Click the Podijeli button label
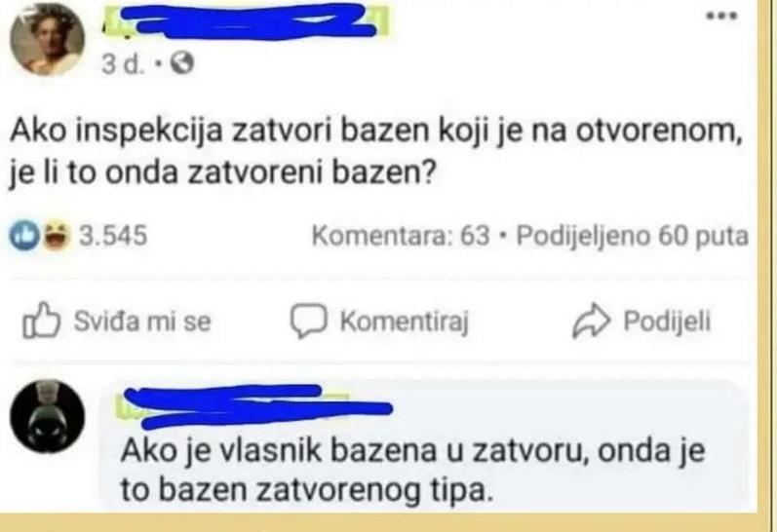 [667, 321]
